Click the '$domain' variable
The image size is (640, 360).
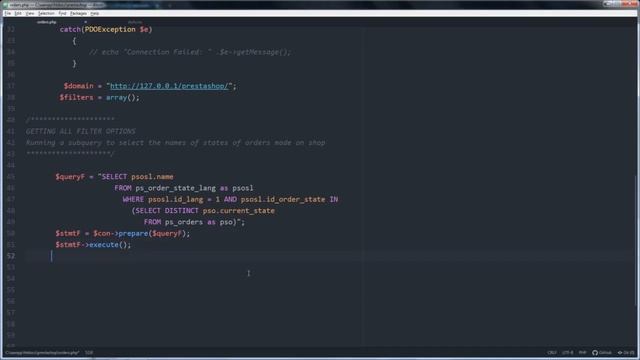[78, 86]
